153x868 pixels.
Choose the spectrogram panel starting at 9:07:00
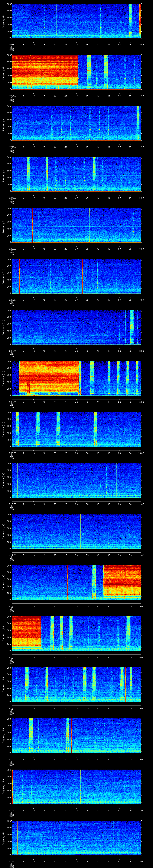click(x=77, y=327)
